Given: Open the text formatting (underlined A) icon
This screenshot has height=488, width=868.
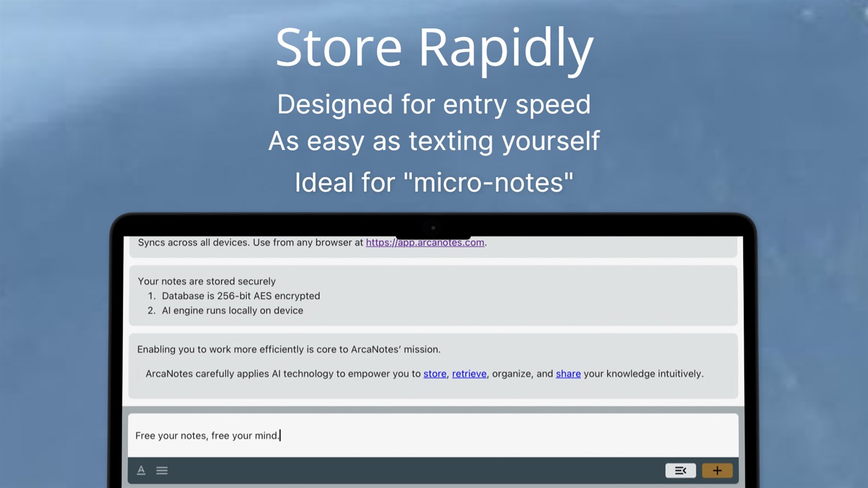Looking at the screenshot, I should 141,471.
